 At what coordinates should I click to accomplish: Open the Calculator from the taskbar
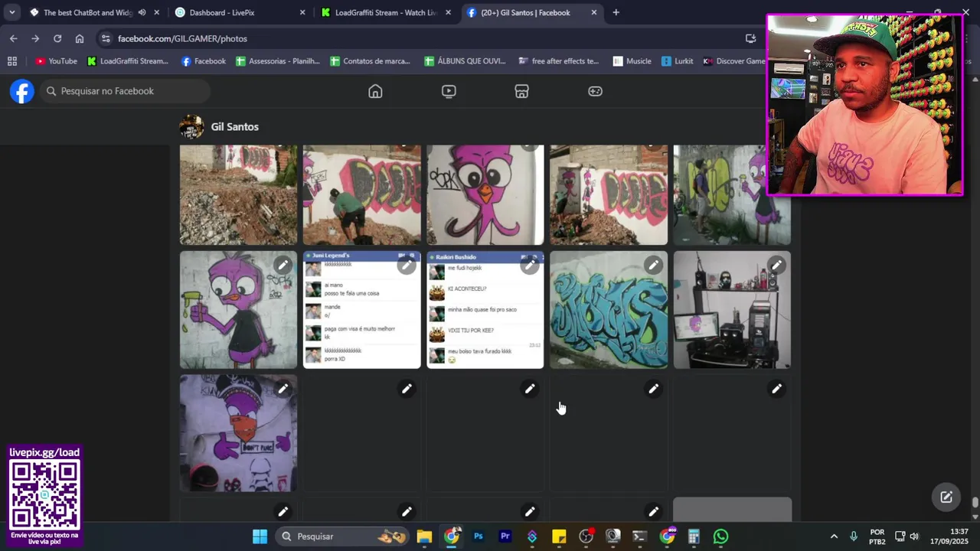pos(694,536)
